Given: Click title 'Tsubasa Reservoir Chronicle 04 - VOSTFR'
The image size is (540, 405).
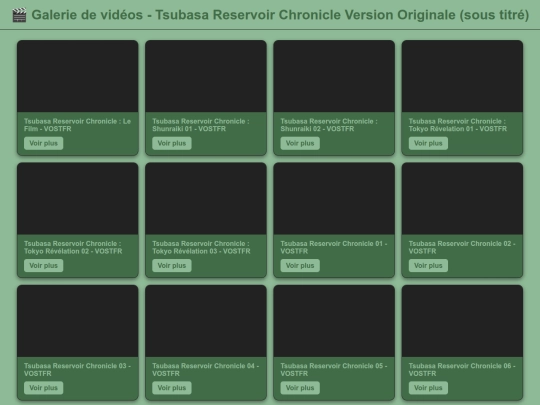Looking at the screenshot, I should 206,370.
